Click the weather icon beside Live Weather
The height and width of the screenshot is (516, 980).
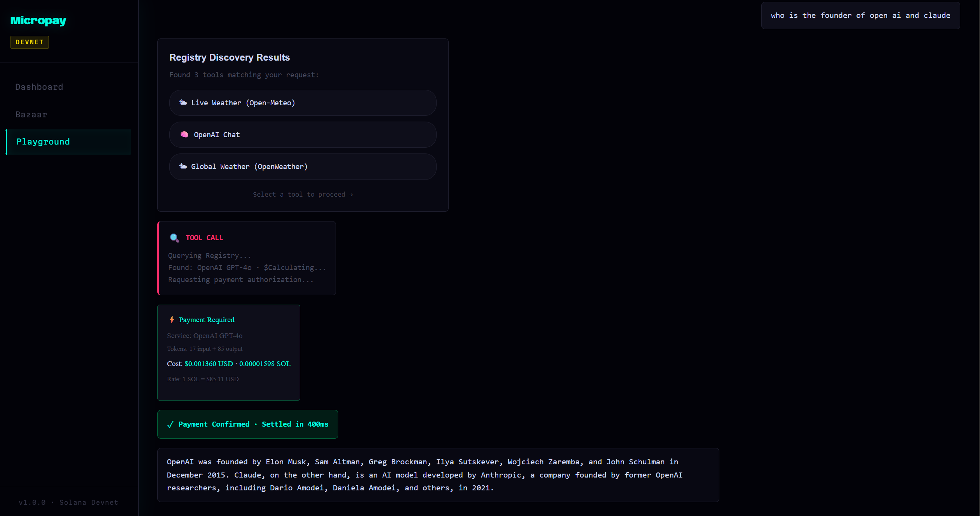click(183, 103)
